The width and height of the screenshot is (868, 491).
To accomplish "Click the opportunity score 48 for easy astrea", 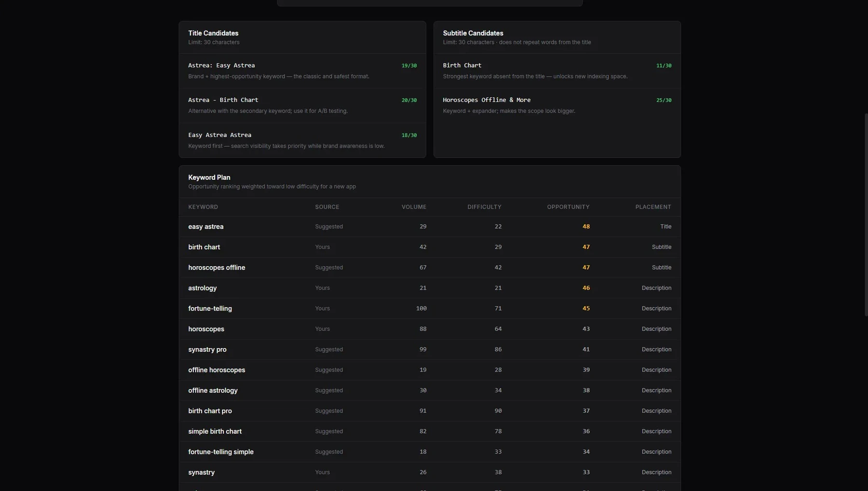I will point(586,227).
